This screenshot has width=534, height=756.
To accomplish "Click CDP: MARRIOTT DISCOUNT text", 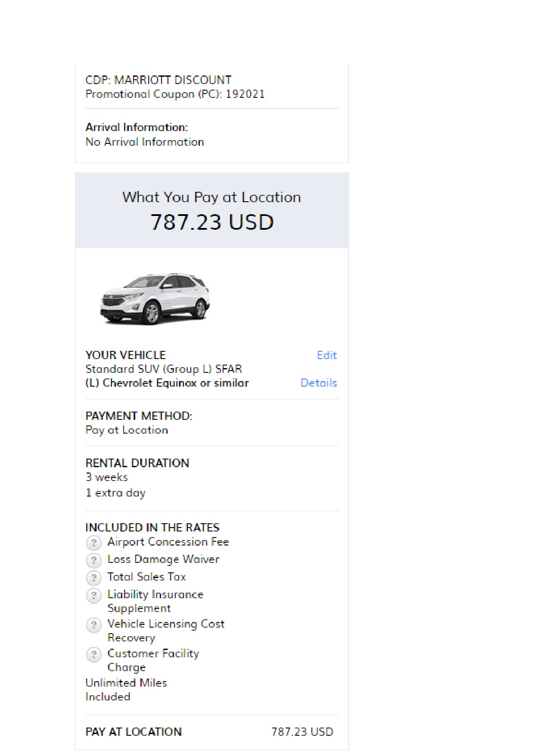I will (158, 80).
